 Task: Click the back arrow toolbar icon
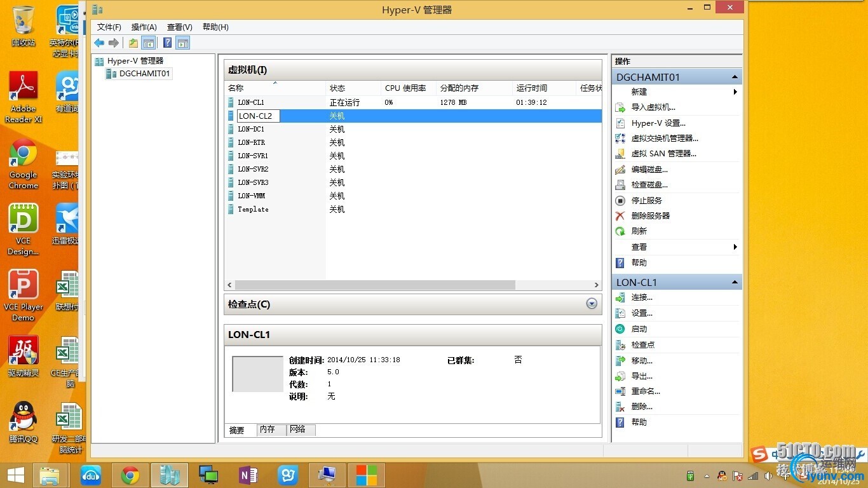(99, 43)
